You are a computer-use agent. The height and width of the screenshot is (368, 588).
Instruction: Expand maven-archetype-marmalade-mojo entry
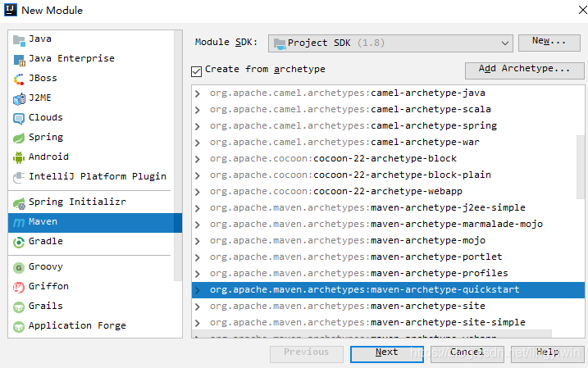point(198,225)
